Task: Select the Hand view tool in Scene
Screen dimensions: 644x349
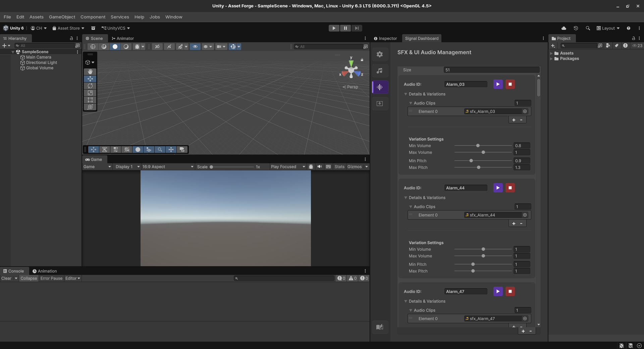Action: 90,72
